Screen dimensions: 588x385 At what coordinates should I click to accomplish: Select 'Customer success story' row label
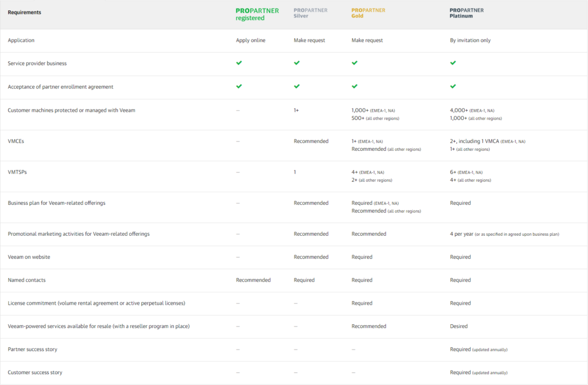(x=35, y=372)
